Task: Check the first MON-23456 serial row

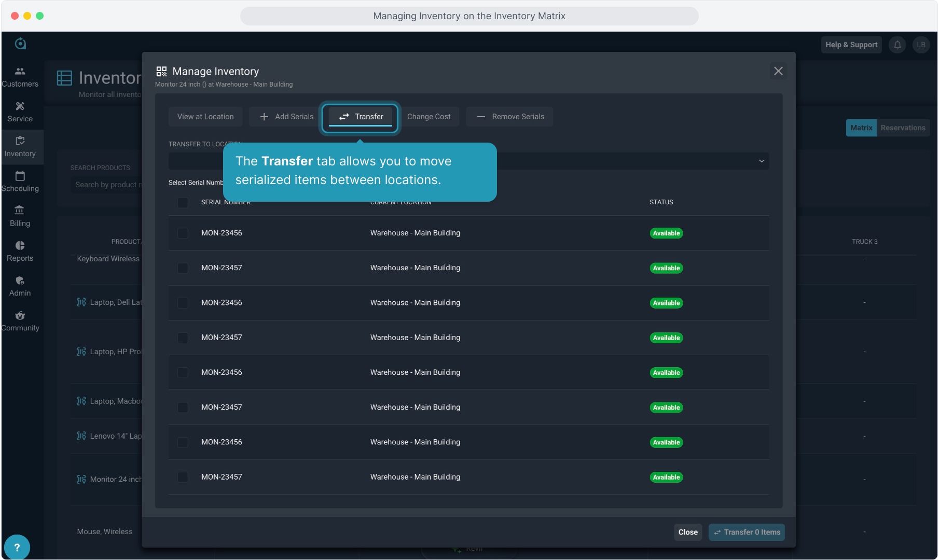Action: [x=183, y=233]
